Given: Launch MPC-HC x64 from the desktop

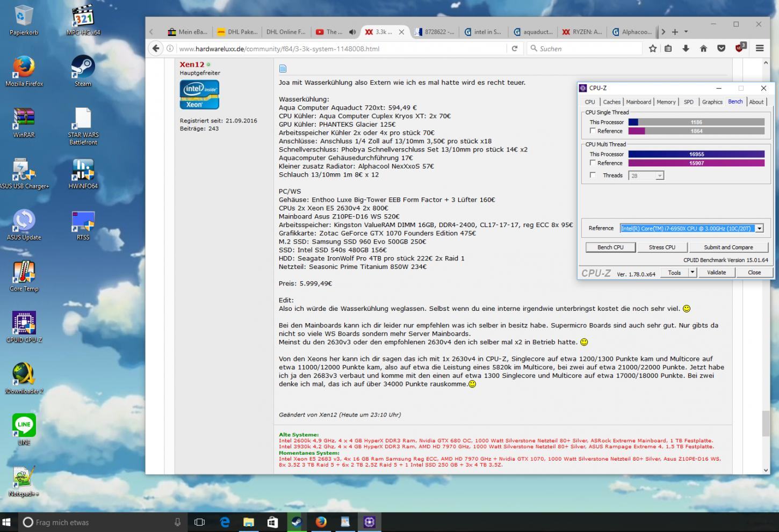Looking at the screenshot, I should click(x=83, y=20).
